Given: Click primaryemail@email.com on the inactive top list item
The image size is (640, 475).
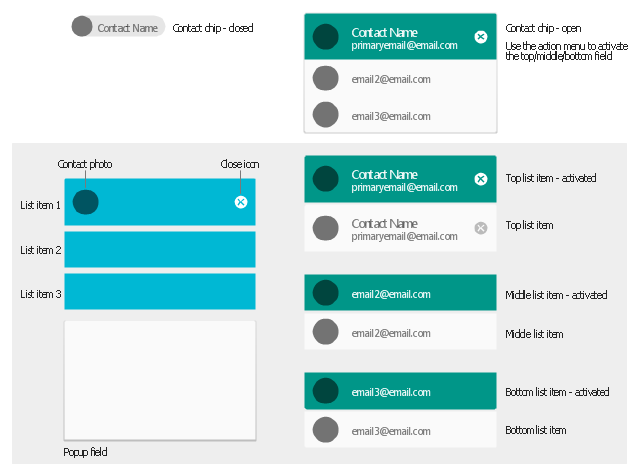Looking at the screenshot, I should pos(404,237).
